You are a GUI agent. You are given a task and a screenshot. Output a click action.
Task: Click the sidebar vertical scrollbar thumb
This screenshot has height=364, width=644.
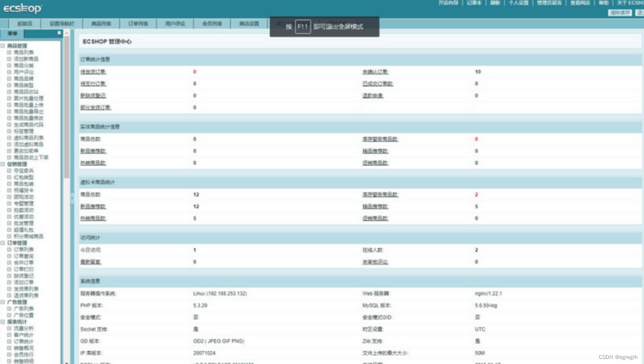(67, 107)
